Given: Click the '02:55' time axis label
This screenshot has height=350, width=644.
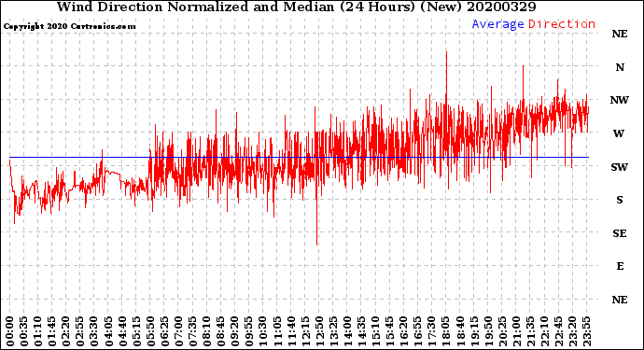Looking at the screenshot, I should pyautogui.click(x=80, y=331).
